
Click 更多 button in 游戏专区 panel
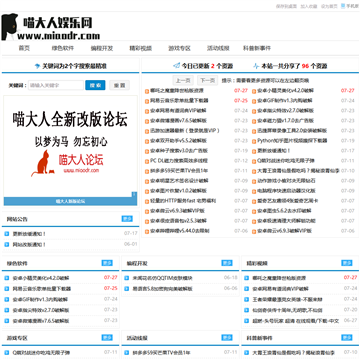coord(107,338)
